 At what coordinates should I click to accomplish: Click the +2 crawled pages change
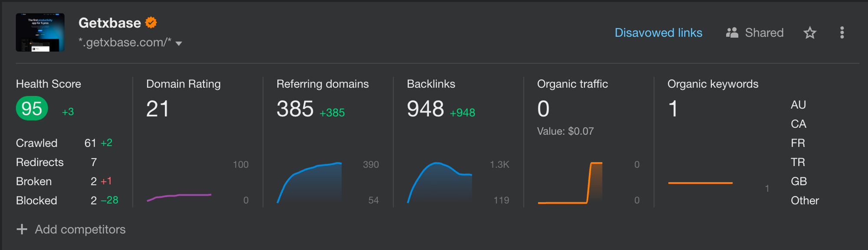106,143
